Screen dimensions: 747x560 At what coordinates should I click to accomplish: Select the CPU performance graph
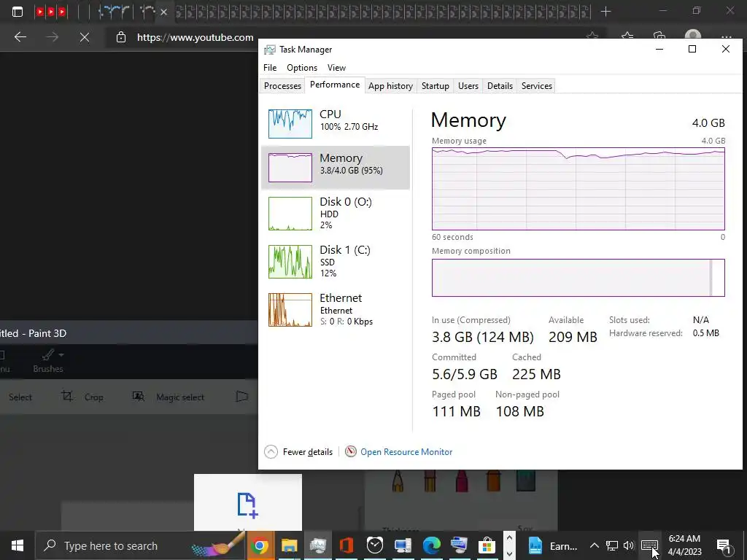[290, 124]
